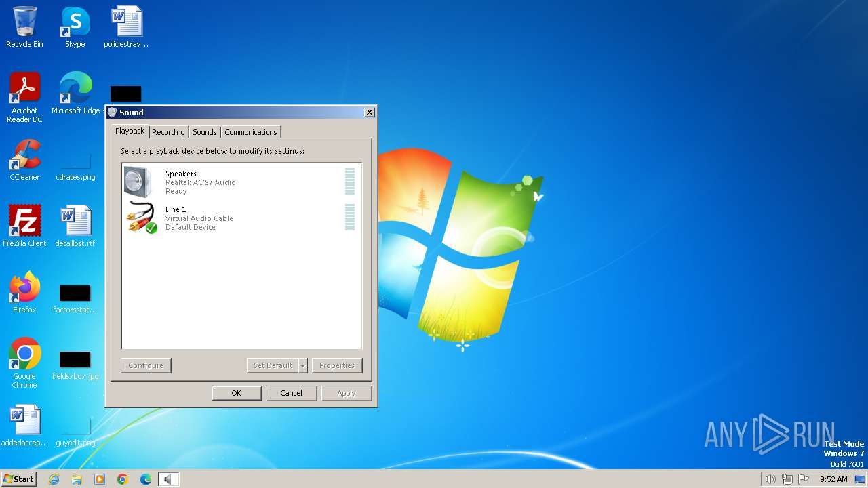868x488 pixels.
Task: Select Virtual Audio Cable text
Action: [x=199, y=218]
